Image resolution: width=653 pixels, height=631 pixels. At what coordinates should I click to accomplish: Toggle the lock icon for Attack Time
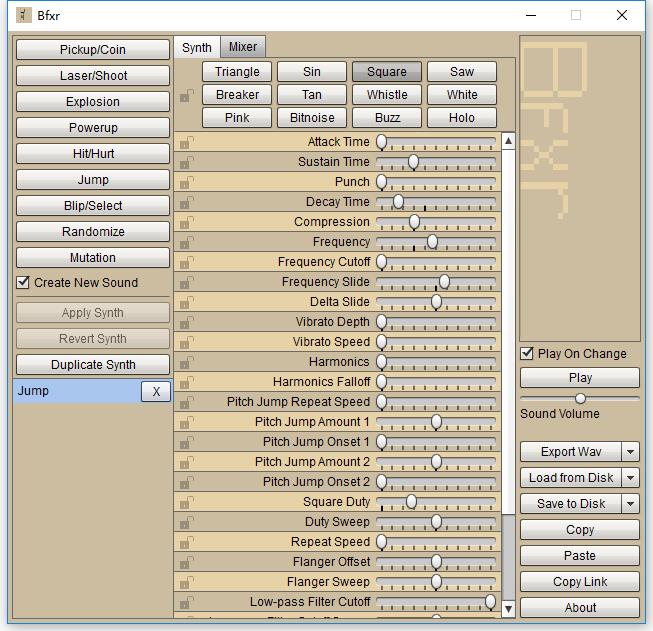pyautogui.click(x=187, y=142)
